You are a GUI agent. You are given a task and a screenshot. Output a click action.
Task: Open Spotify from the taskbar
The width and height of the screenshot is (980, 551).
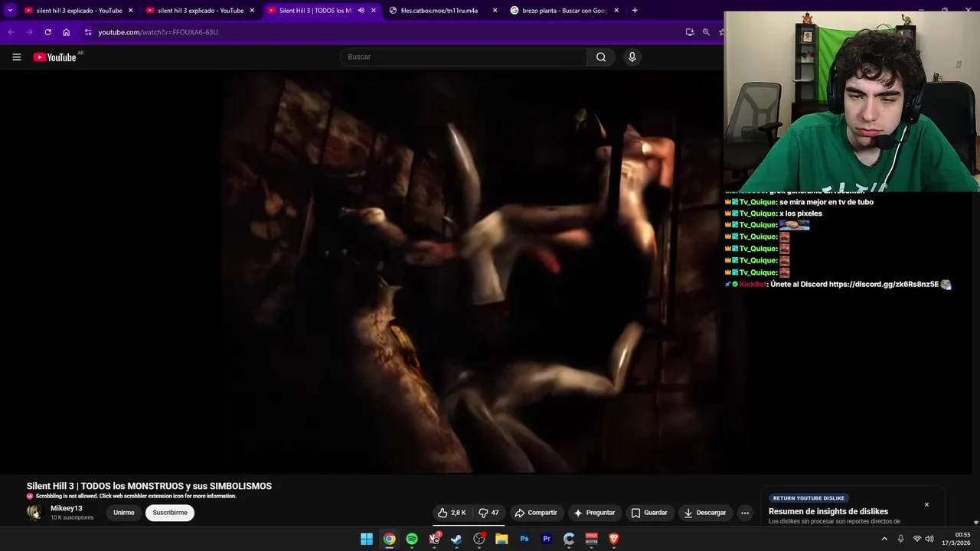412,539
